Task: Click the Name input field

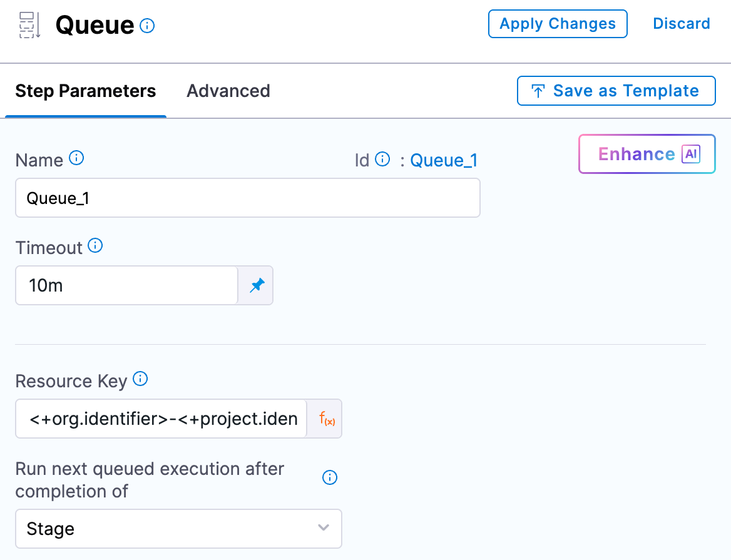Action: [247, 198]
